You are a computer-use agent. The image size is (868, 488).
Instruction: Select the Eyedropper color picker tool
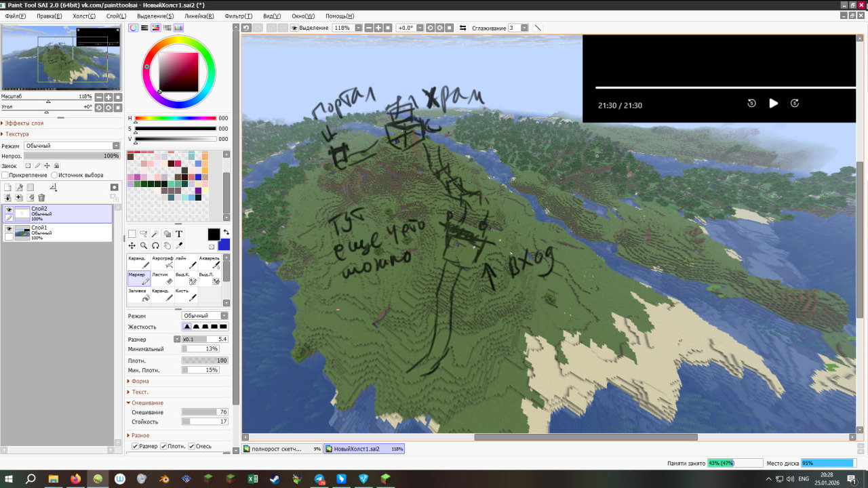179,245
